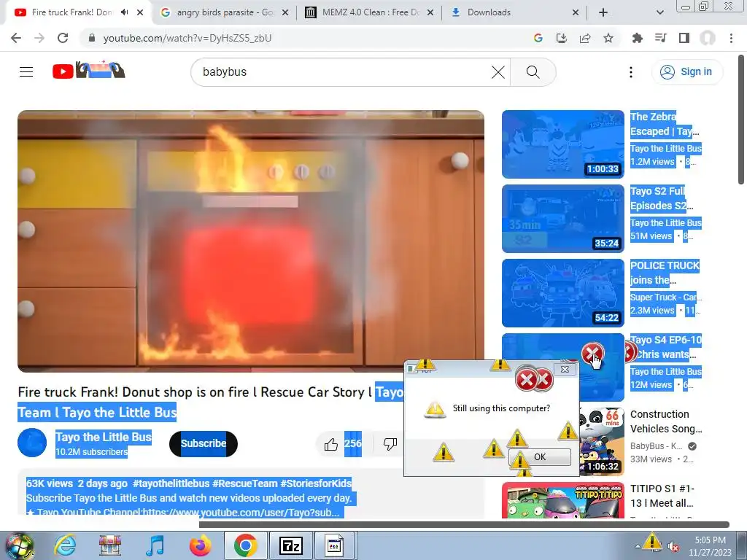Play the main Fire truck Frank video
This screenshot has height=560, width=747.
point(251,241)
